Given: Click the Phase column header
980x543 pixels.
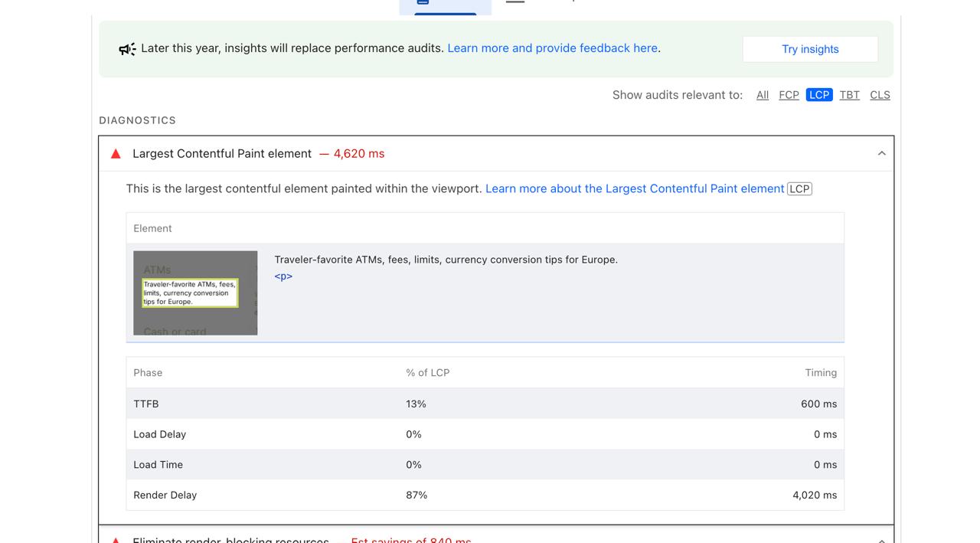Looking at the screenshot, I should click(x=148, y=373).
